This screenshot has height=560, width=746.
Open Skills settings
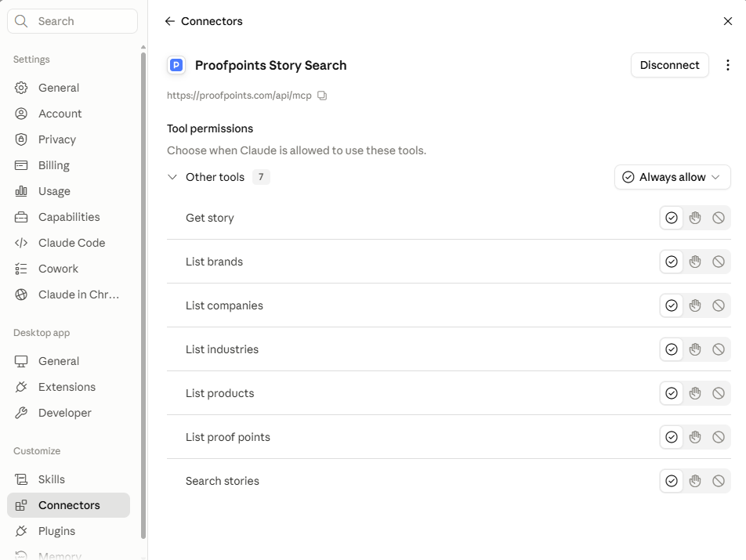tap(68, 479)
